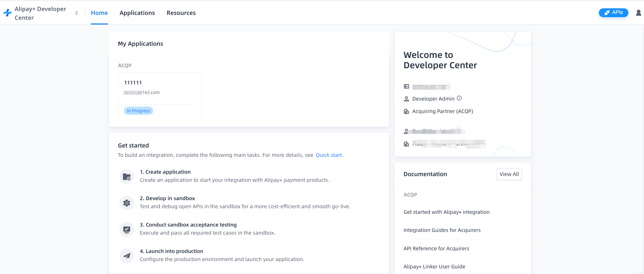
Task: Open Get started with Alipay+ integration
Action: (x=446, y=212)
